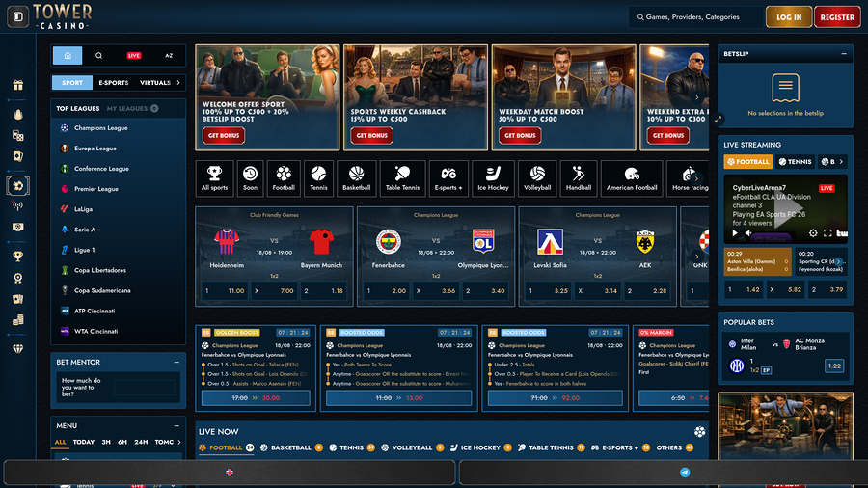
Task: Pick AEK win odds 2.28
Action: (x=648, y=290)
